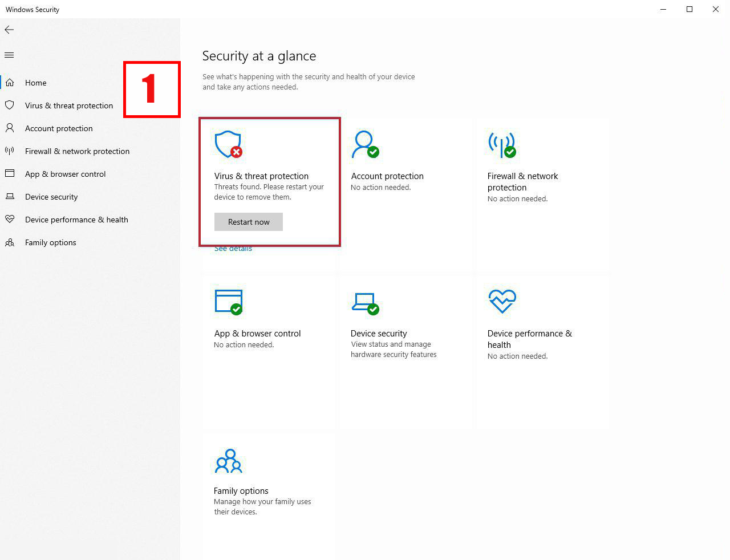Click 'View status and manage hardware' description
The image size is (730, 560).
[394, 350]
